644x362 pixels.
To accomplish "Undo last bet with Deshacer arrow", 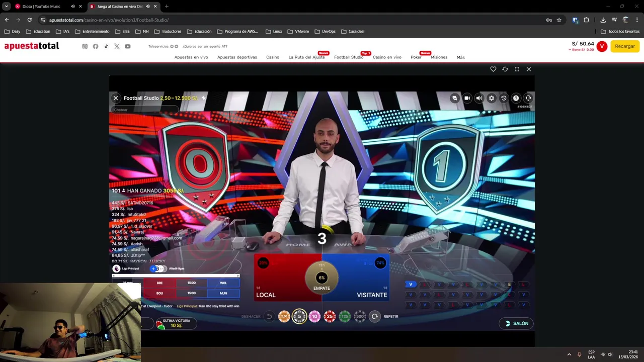I will coord(269,316).
